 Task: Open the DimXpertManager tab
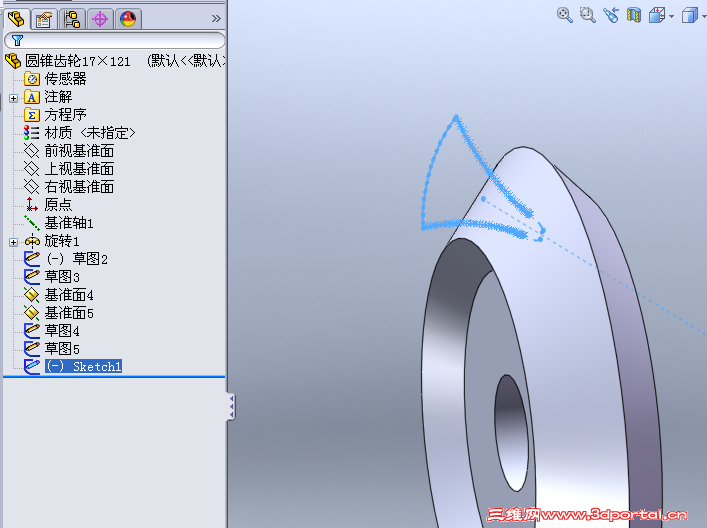100,19
